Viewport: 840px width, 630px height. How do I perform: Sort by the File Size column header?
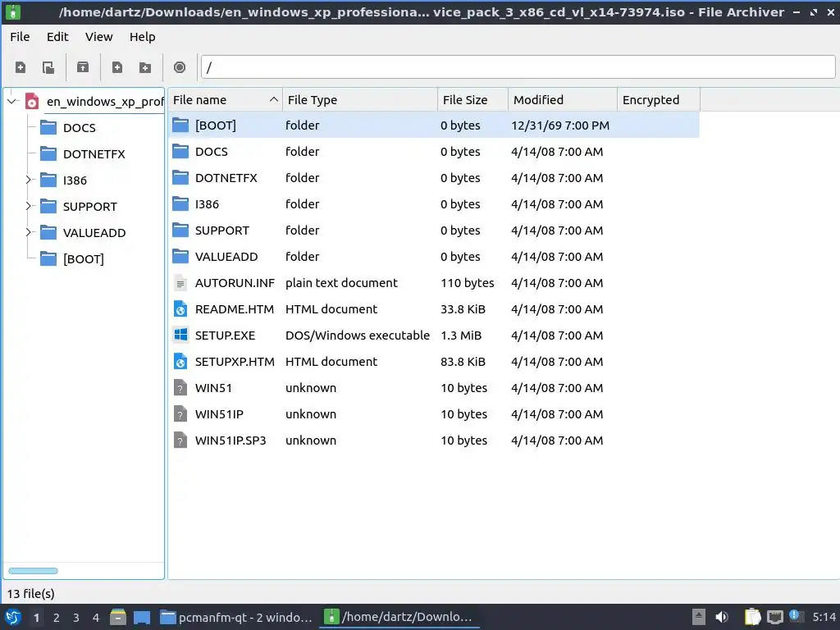click(x=472, y=100)
